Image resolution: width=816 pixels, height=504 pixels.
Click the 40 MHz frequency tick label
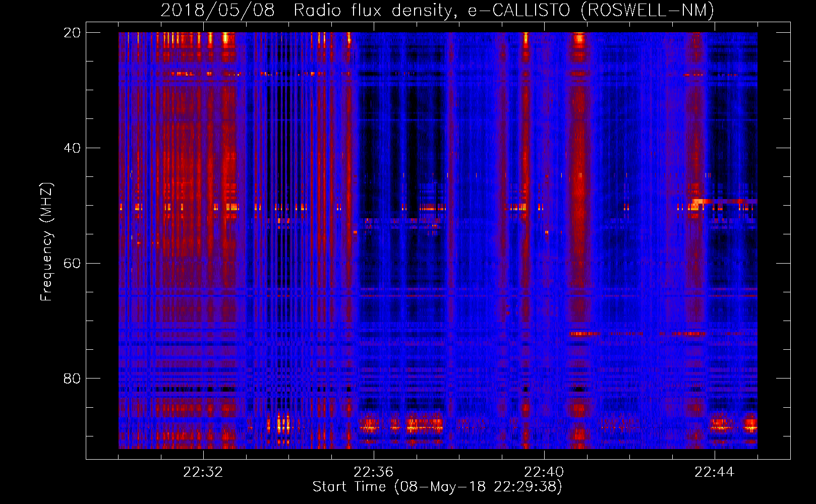[72, 148]
